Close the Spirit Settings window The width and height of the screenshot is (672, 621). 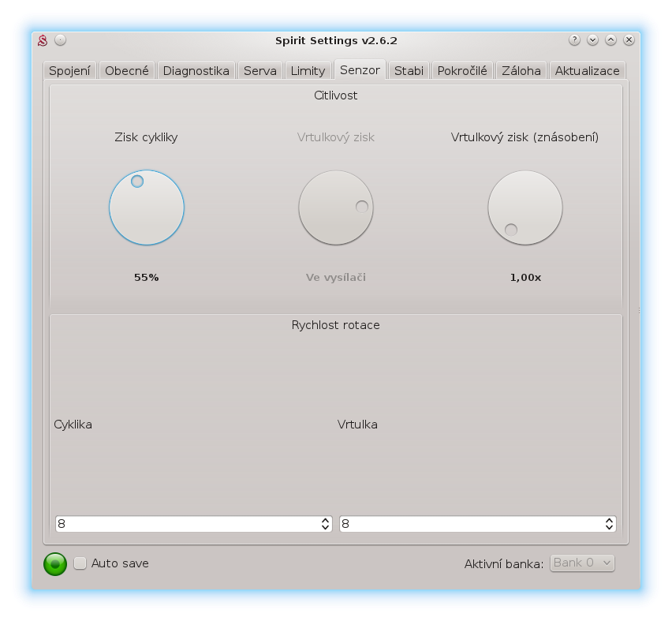(x=629, y=39)
